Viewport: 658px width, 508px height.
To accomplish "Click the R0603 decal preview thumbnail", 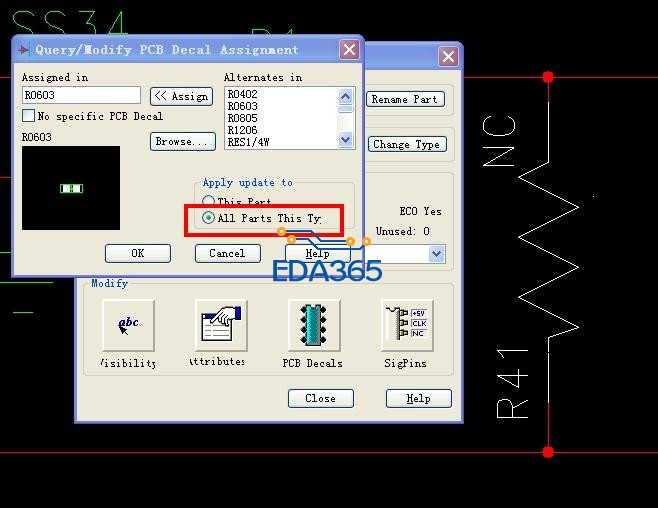I will pos(71,188).
